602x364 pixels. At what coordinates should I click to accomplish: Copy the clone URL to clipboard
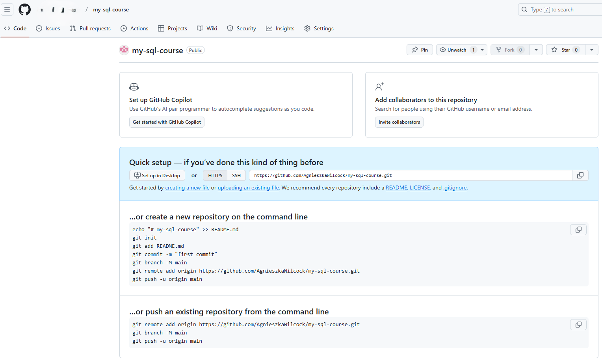tap(580, 175)
